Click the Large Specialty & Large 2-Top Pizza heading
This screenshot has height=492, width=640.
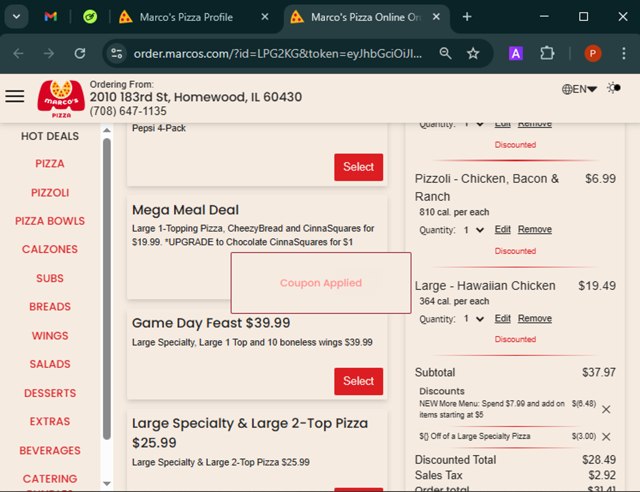(250, 433)
